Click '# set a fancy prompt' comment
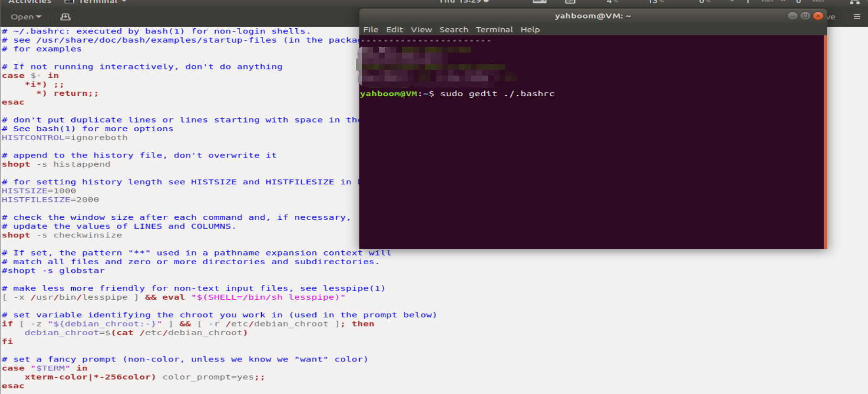 (x=185, y=360)
